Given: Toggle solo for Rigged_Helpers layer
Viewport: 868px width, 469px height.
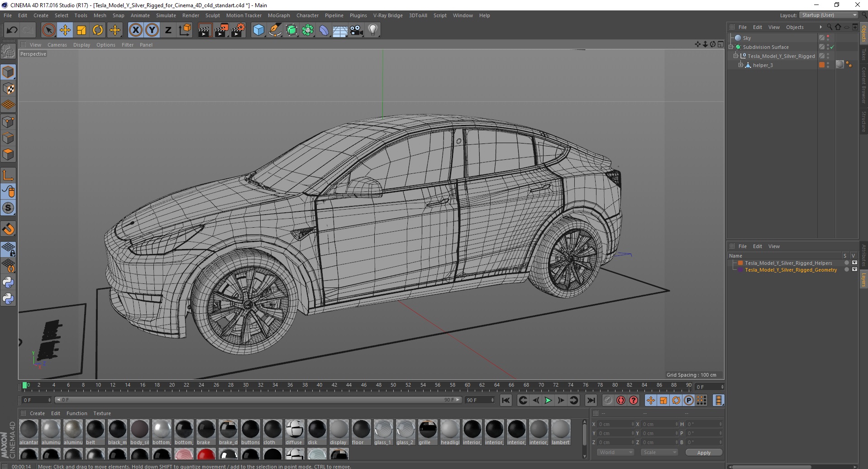Looking at the screenshot, I should (847, 263).
